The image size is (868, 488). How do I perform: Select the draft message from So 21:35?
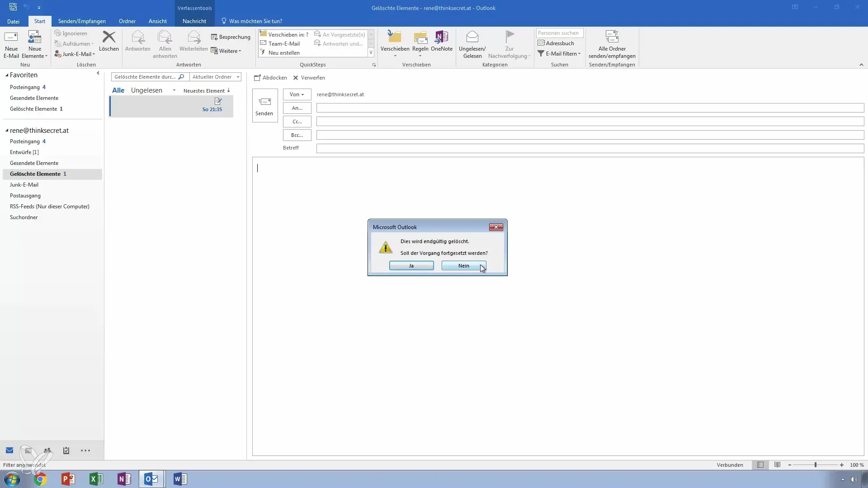click(171, 107)
